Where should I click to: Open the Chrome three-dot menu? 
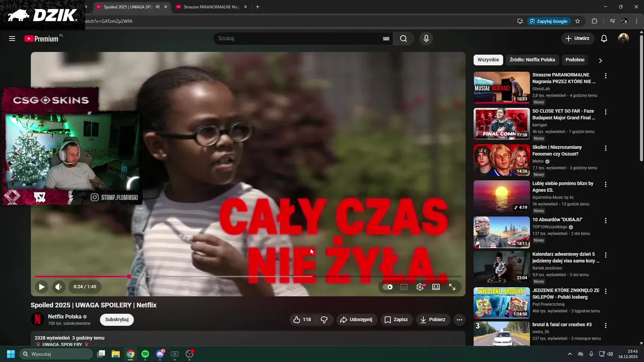[x=636, y=21]
